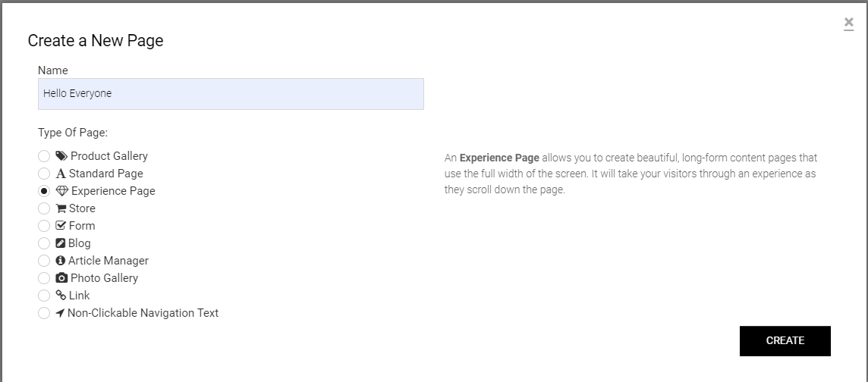Choose the Store radio button

click(44, 209)
